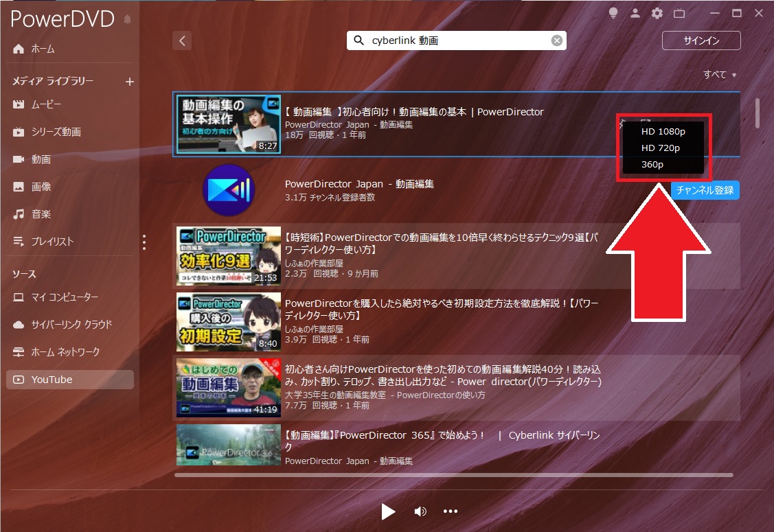The width and height of the screenshot is (774, 532).
Task: Clear the search text with X icon
Action: [x=557, y=41]
